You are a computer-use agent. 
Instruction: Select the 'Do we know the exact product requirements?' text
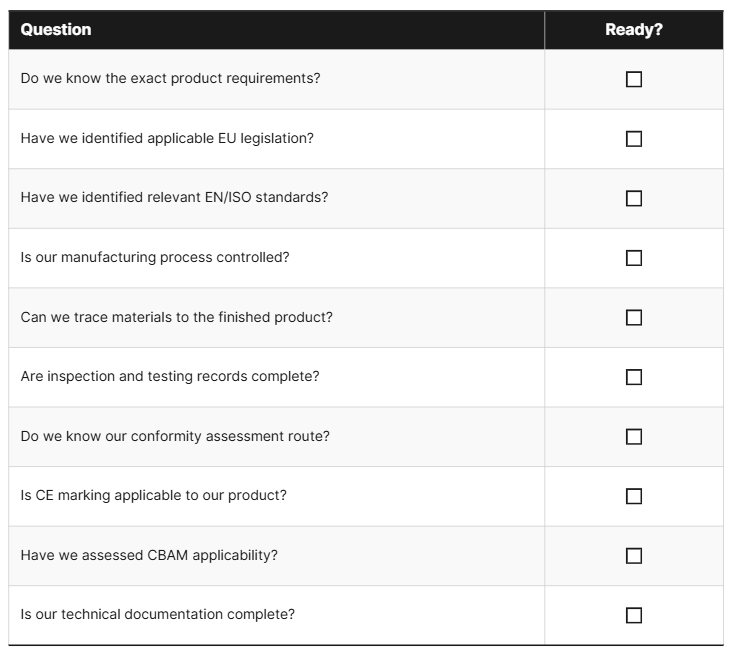click(x=170, y=79)
